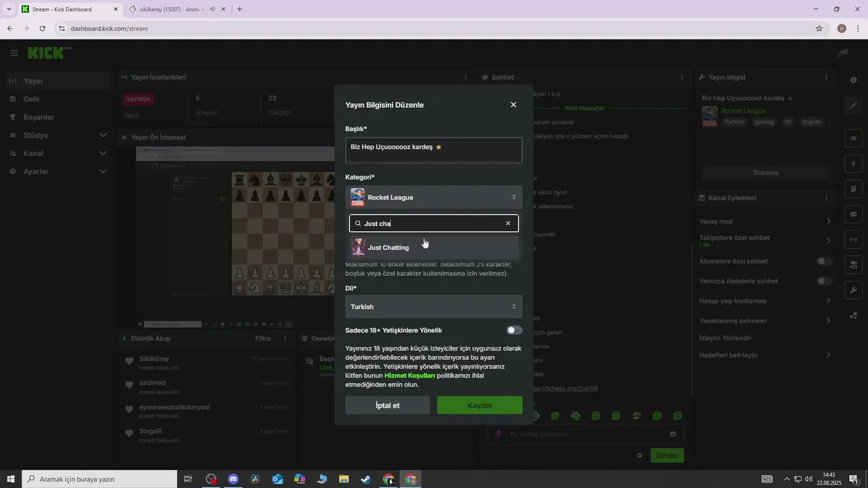Open Etkinlik Akışı three-dot menu
Viewport: 868px width, 488px height.
pos(285,338)
